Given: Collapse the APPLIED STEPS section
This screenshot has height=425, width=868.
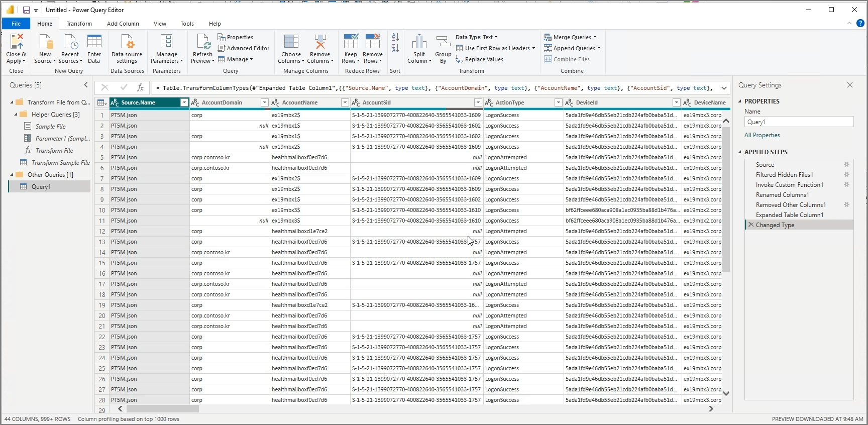Looking at the screenshot, I should [x=740, y=152].
